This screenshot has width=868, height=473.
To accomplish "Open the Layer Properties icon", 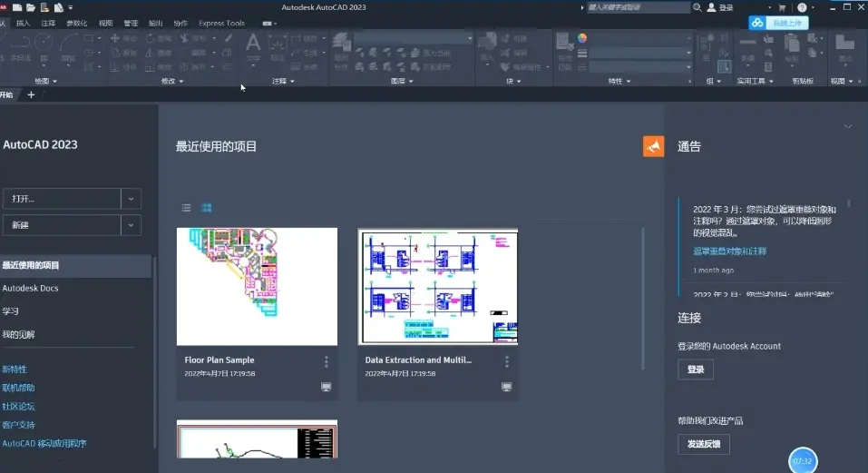I will (x=342, y=50).
